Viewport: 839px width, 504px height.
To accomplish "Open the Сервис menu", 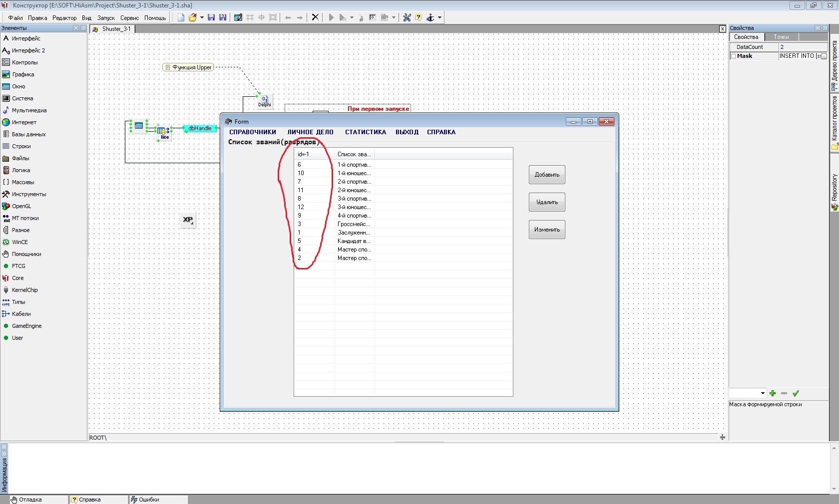I will click(129, 18).
